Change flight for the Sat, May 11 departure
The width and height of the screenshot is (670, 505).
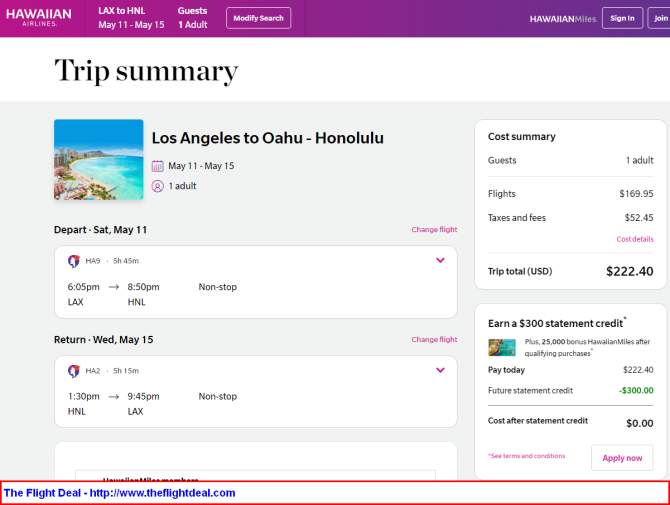click(x=434, y=229)
